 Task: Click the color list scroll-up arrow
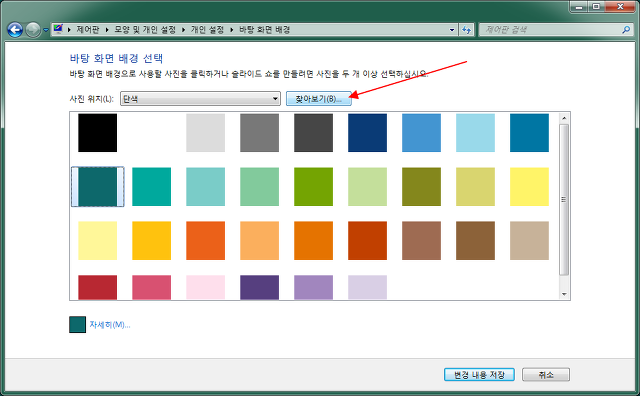point(564,118)
